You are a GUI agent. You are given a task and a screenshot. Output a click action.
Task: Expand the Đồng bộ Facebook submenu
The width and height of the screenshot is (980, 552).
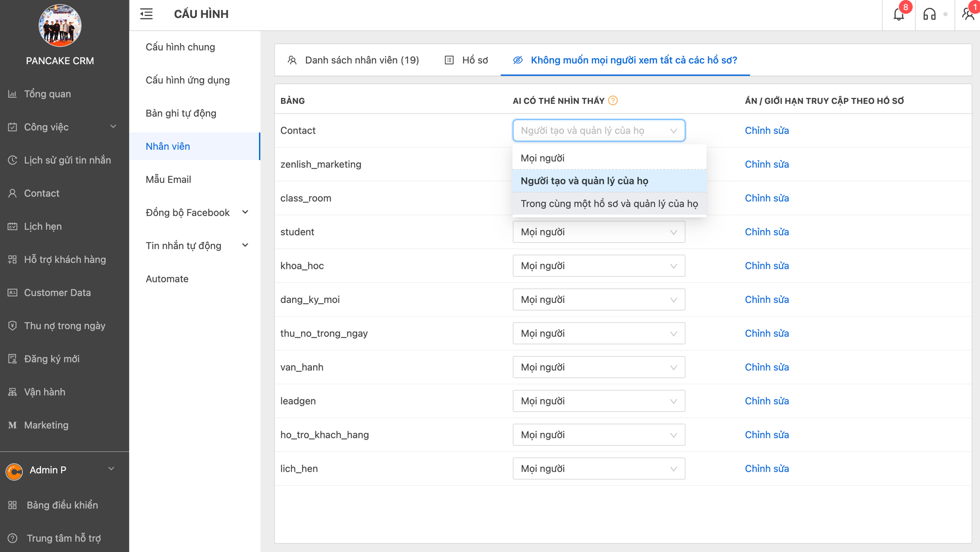[197, 212]
